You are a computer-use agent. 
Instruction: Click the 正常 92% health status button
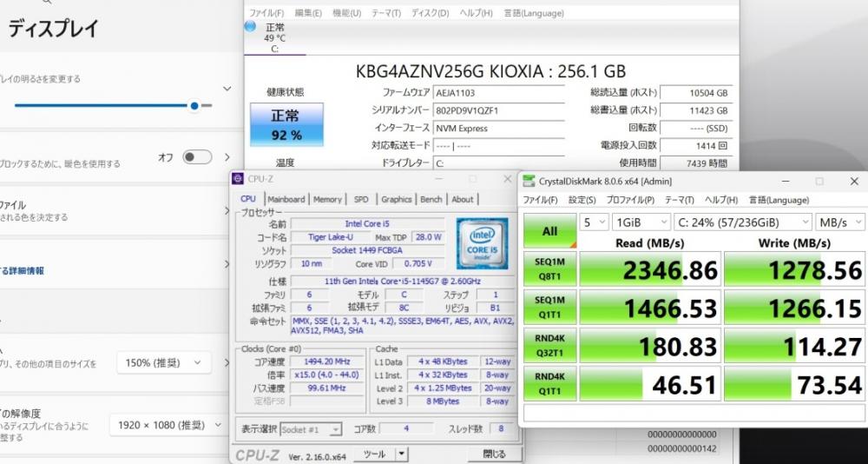point(286,125)
